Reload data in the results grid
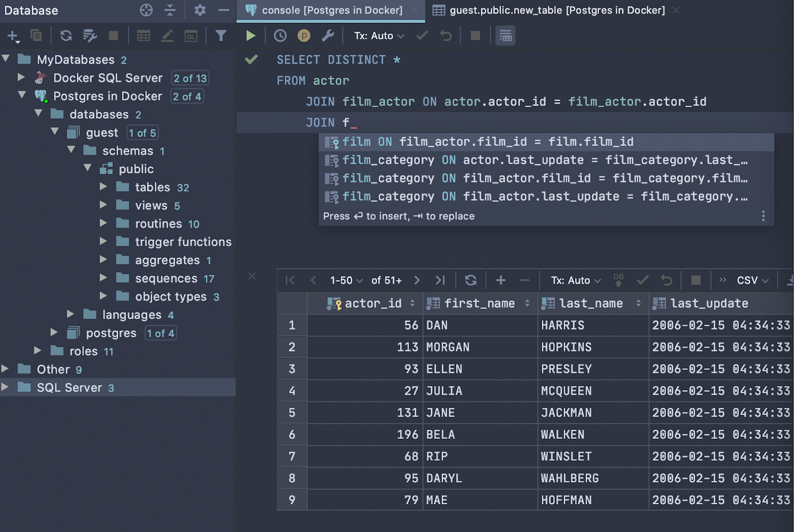Screen dimensions: 794x532 pyautogui.click(x=470, y=280)
